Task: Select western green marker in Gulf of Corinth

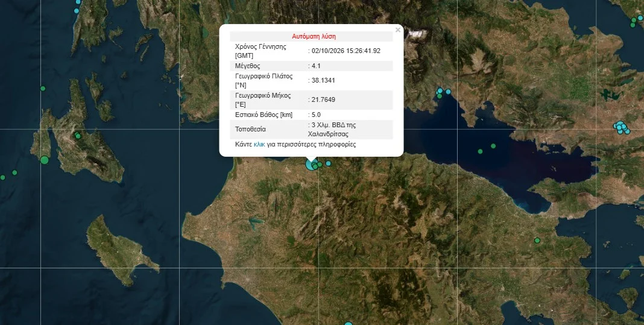Action: 480,151
